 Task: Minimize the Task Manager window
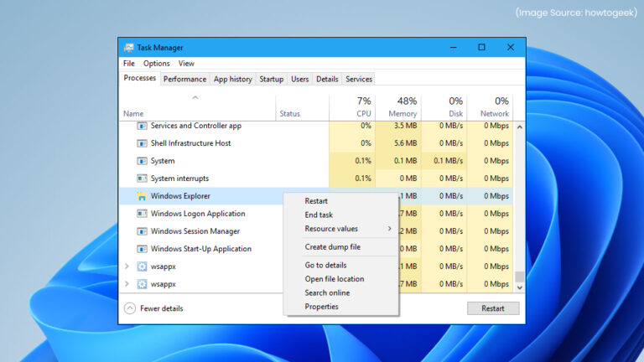click(454, 48)
